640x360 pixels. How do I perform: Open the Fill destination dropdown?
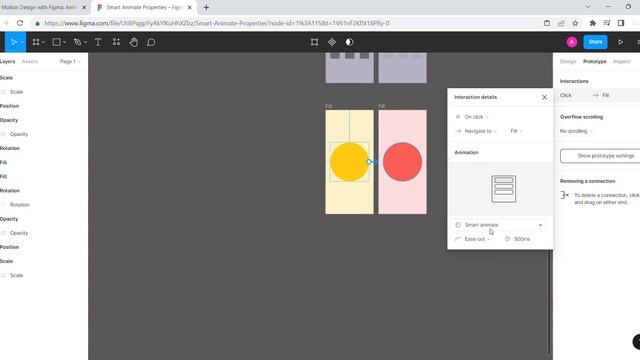(x=516, y=131)
